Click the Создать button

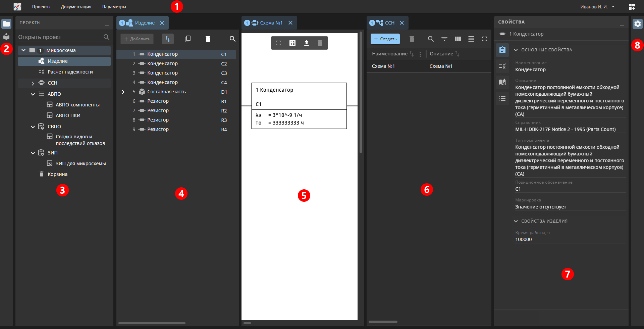point(385,39)
